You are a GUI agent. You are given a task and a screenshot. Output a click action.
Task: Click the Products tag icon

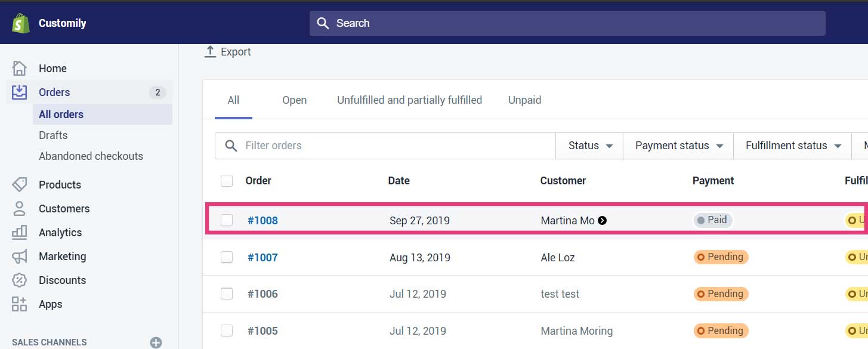click(20, 184)
